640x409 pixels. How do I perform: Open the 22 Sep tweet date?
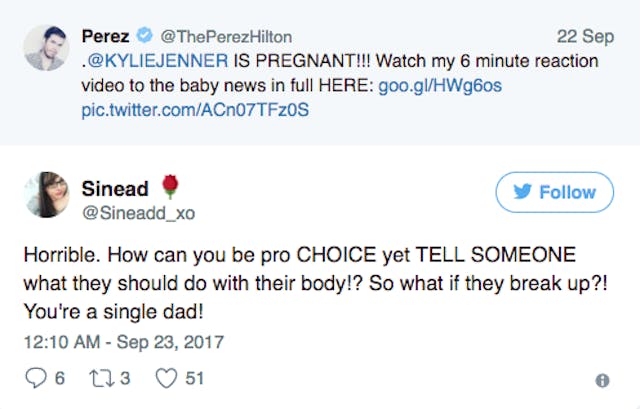click(585, 37)
